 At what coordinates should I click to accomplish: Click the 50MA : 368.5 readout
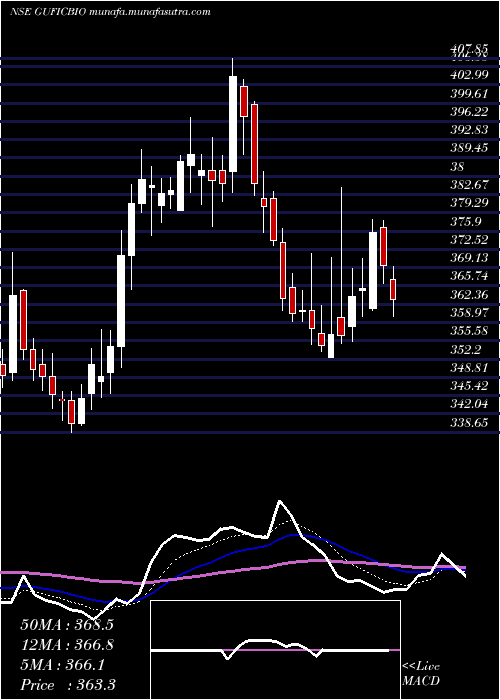click(x=65, y=625)
